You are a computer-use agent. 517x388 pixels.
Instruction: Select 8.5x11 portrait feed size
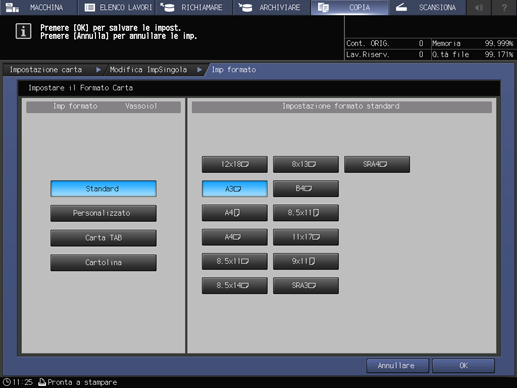tap(306, 213)
